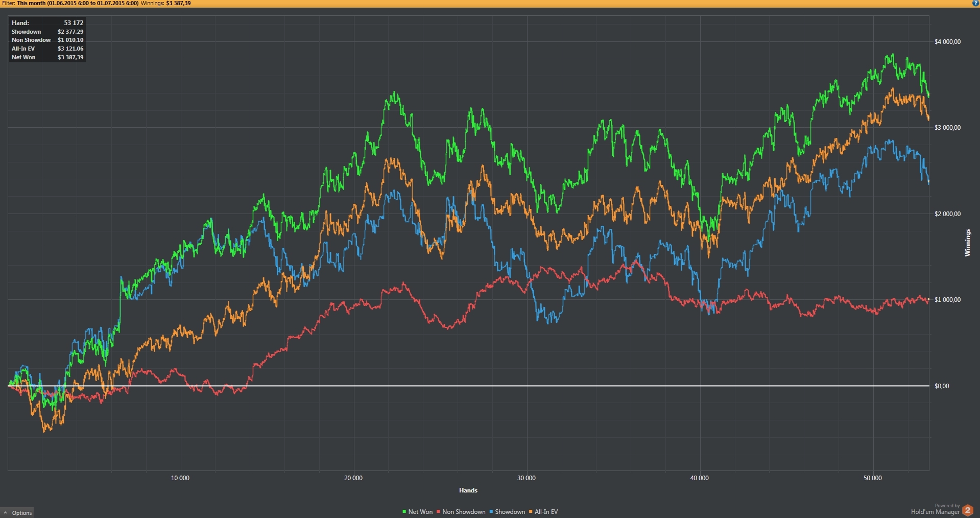Open the help icon in top-right corner
This screenshot has width=980, height=518.
pos(975,3)
